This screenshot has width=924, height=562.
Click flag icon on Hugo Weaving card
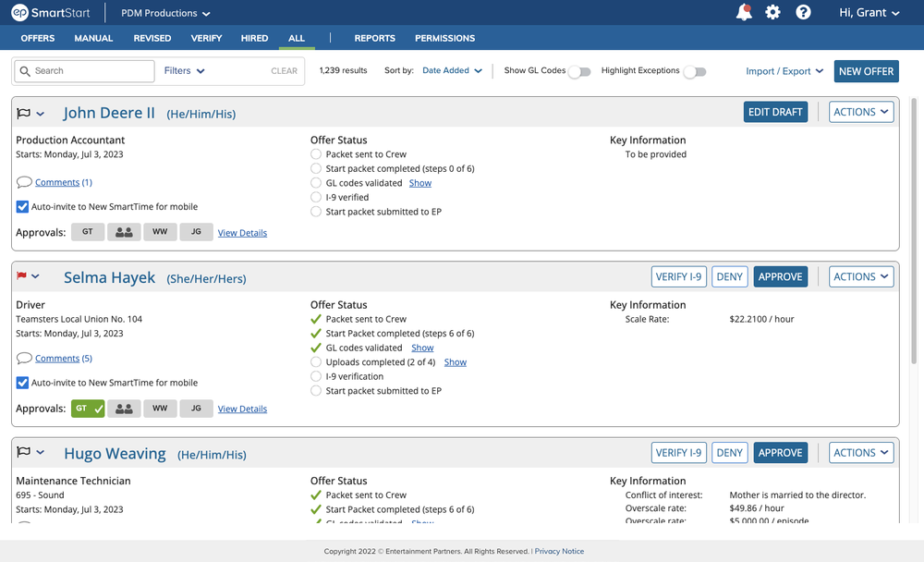[24, 452]
